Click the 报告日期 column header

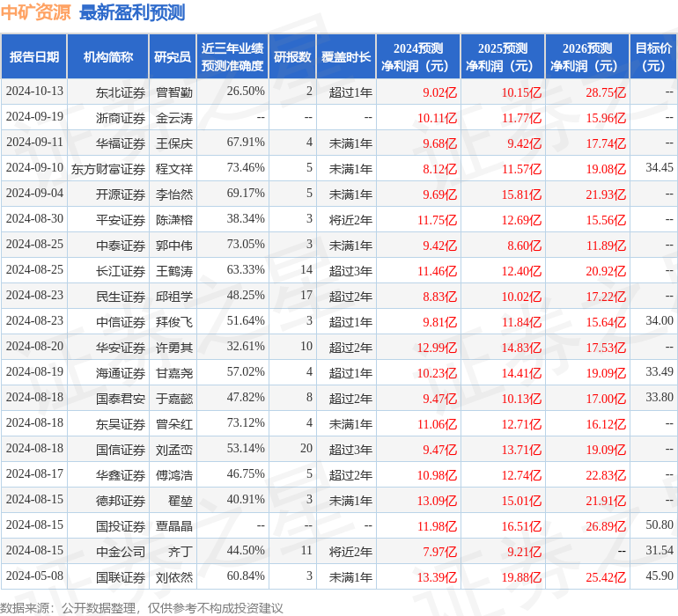point(34,56)
